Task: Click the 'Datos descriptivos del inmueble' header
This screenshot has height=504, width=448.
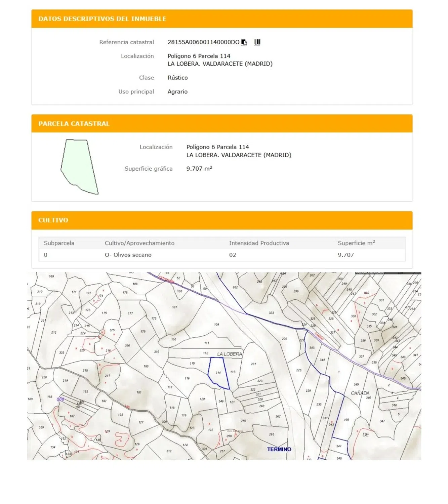Action: pos(102,19)
